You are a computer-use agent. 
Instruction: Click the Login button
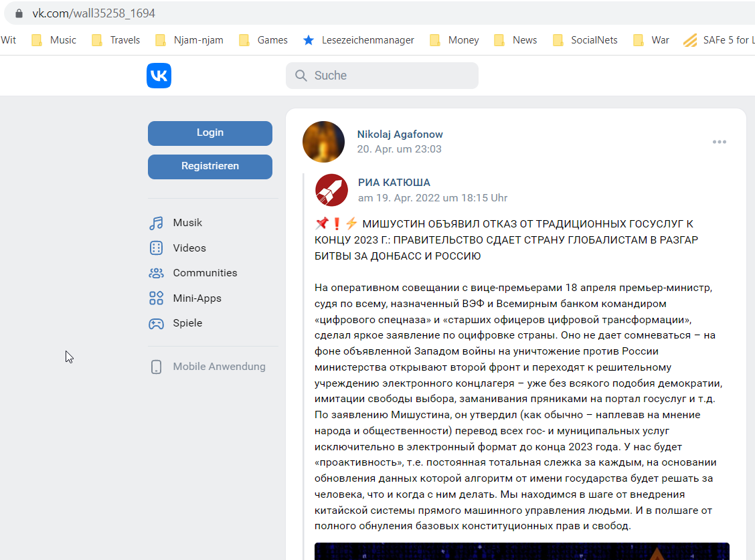pos(210,133)
